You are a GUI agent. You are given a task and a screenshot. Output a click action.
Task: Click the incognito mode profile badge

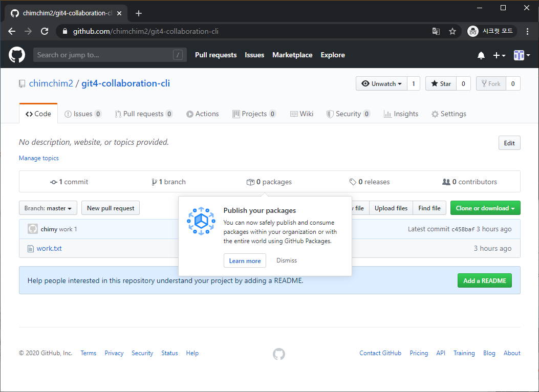point(491,31)
